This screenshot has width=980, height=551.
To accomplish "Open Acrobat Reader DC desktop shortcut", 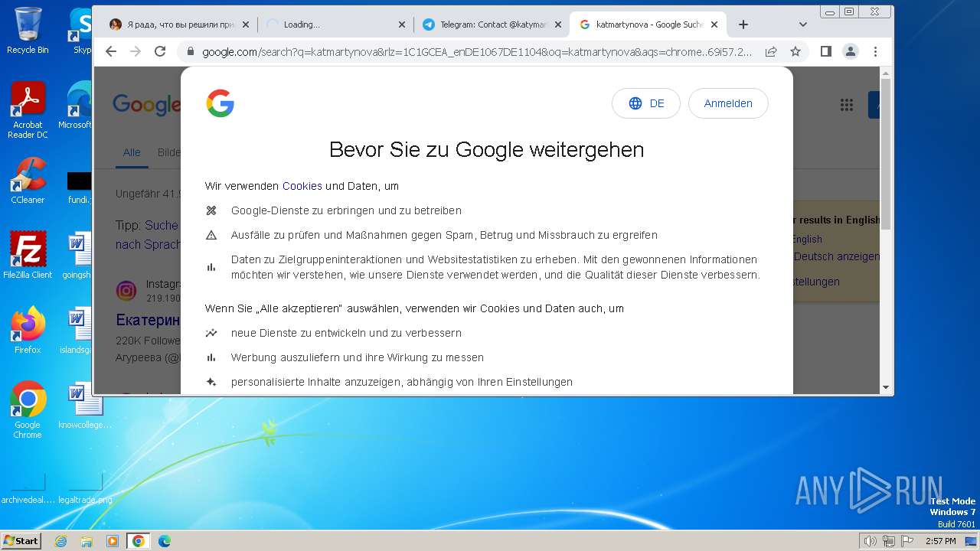I will [x=28, y=109].
